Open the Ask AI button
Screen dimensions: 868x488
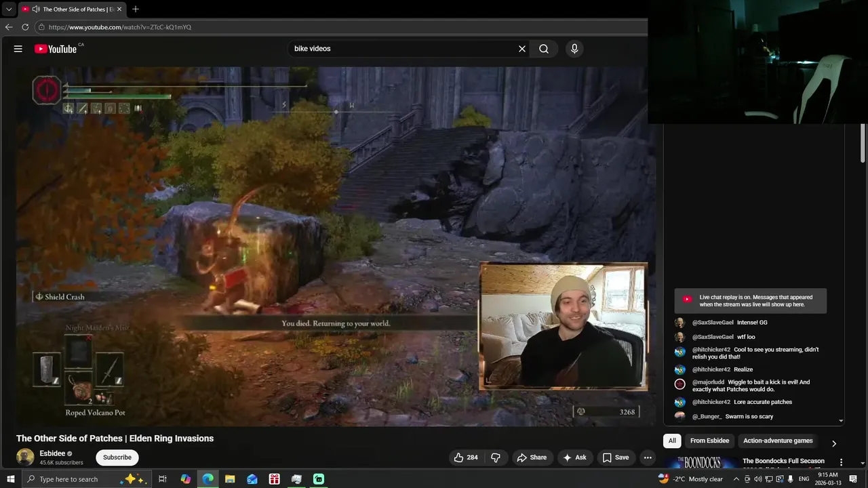click(x=574, y=457)
